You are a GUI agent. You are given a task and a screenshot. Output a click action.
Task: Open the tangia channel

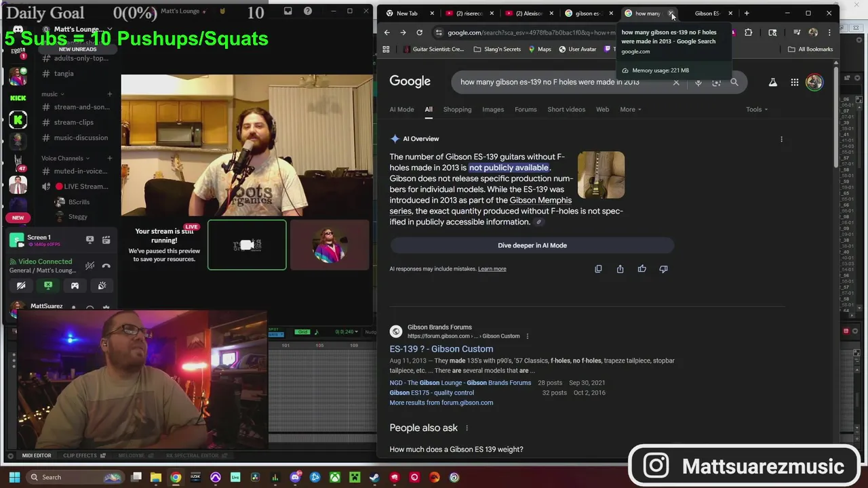(64, 73)
